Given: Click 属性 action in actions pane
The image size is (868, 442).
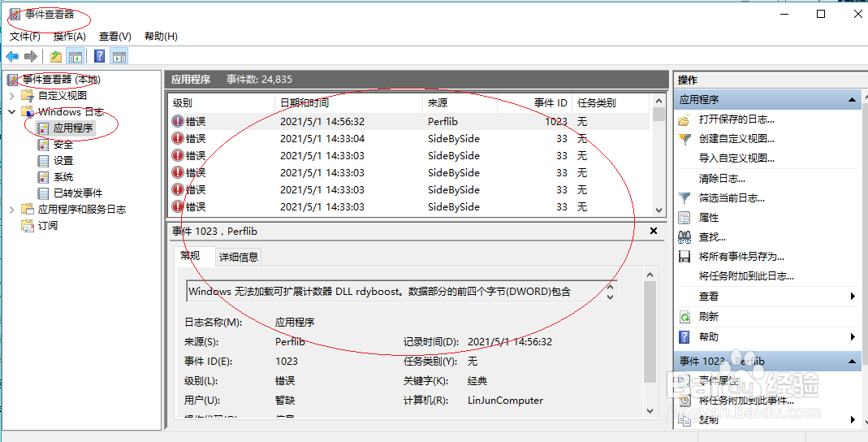Looking at the screenshot, I should (709, 218).
